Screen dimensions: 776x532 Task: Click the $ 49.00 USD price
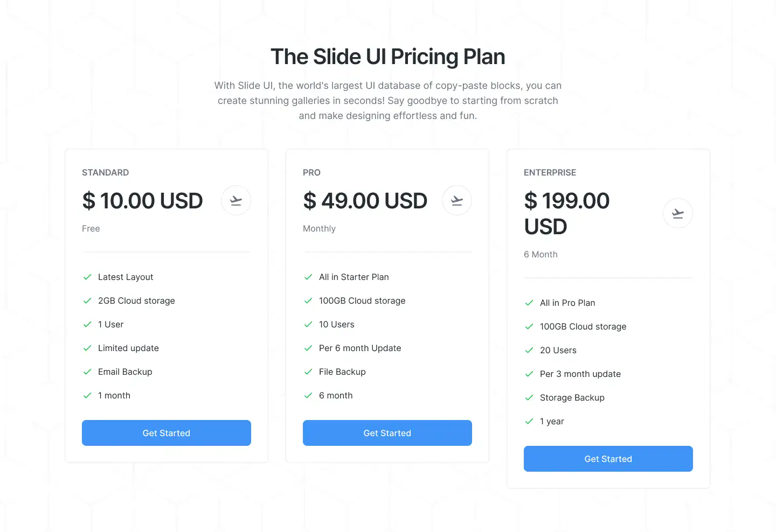click(365, 201)
